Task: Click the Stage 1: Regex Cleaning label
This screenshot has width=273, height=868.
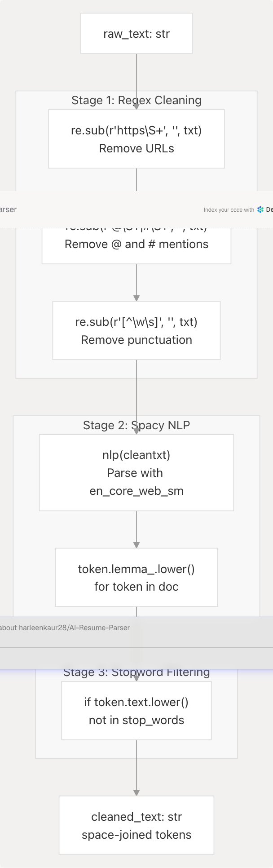Action: tap(136, 100)
